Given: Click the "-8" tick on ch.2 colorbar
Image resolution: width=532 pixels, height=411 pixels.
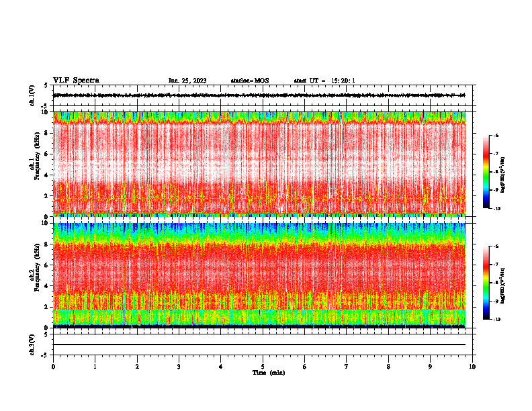Looking at the screenshot, I should (x=496, y=283).
